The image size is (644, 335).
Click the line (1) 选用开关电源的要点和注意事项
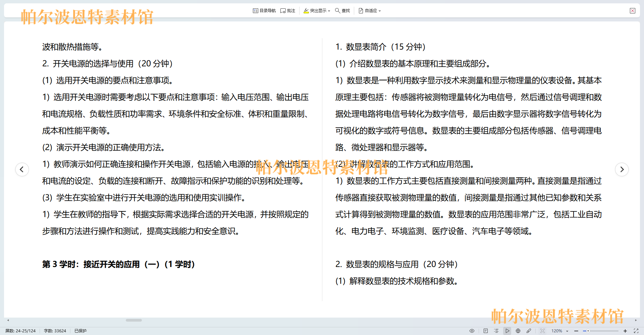[108, 80]
